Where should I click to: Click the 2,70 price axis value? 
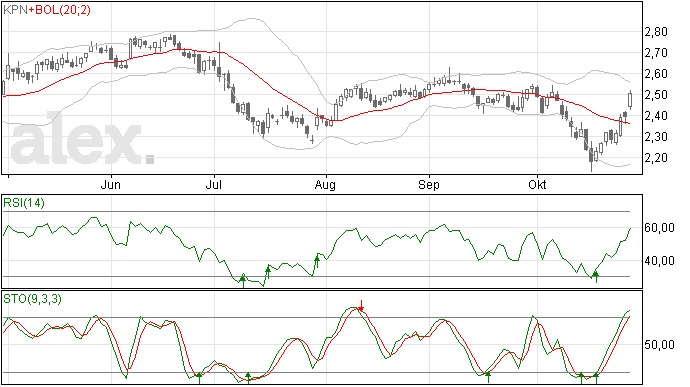pos(656,53)
